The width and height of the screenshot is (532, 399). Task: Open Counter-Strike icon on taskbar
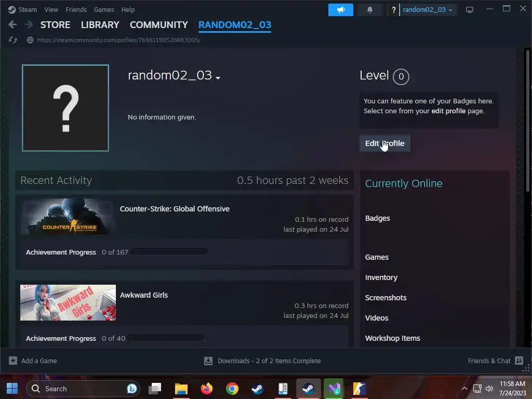(360, 389)
